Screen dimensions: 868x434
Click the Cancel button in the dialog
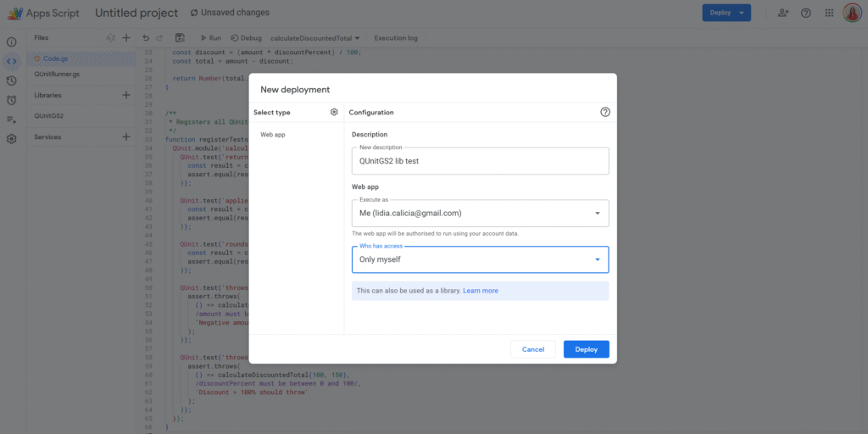(x=533, y=349)
